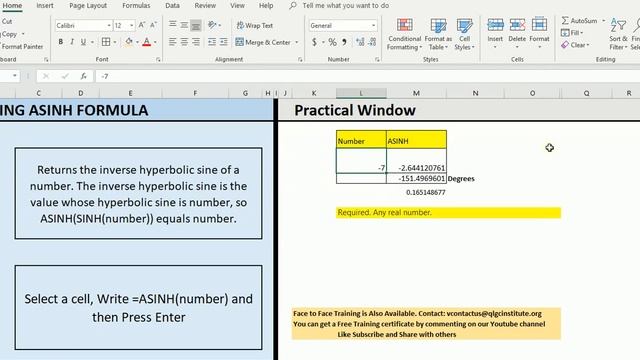Expand the AutoSum dropdown arrow
The width and height of the screenshot is (640, 360).
tap(604, 20)
